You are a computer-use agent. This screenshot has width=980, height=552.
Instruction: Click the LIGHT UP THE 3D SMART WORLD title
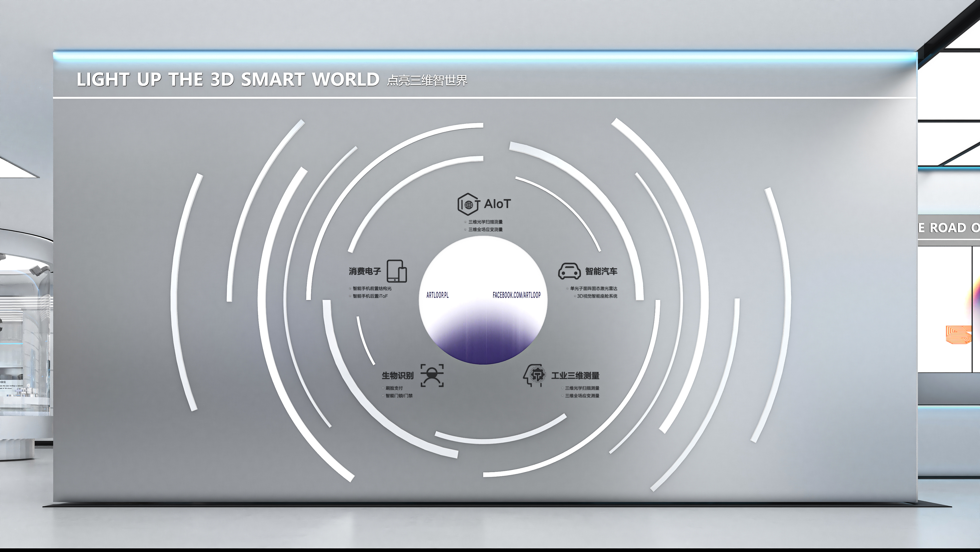pos(228,80)
